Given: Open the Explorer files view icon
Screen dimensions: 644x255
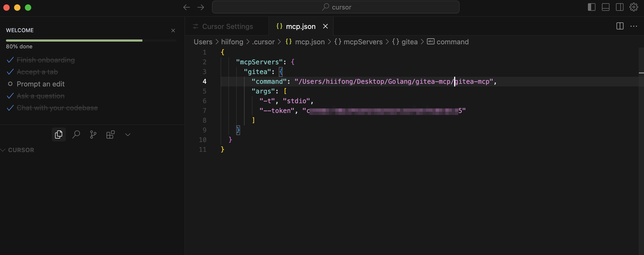Looking at the screenshot, I should tap(59, 135).
